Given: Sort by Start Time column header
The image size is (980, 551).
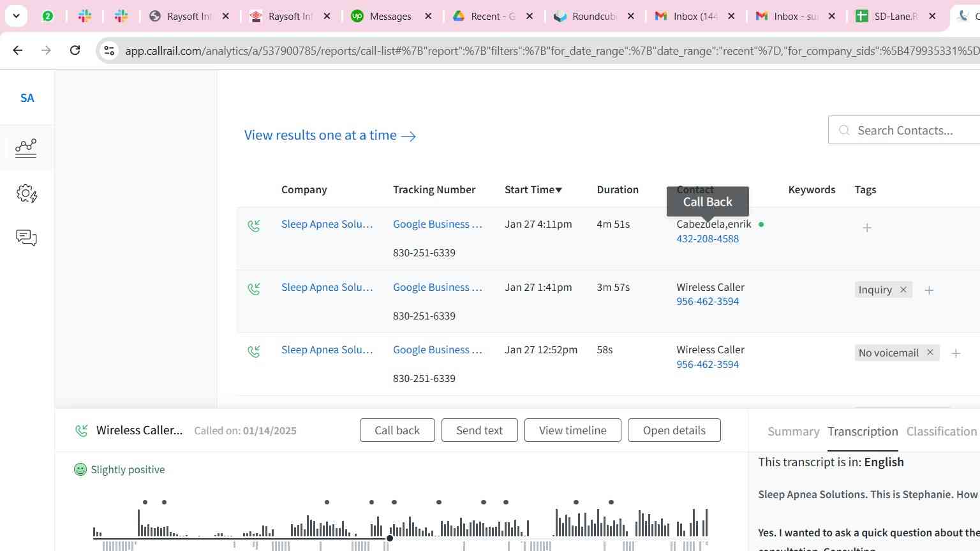Looking at the screenshot, I should (533, 189).
